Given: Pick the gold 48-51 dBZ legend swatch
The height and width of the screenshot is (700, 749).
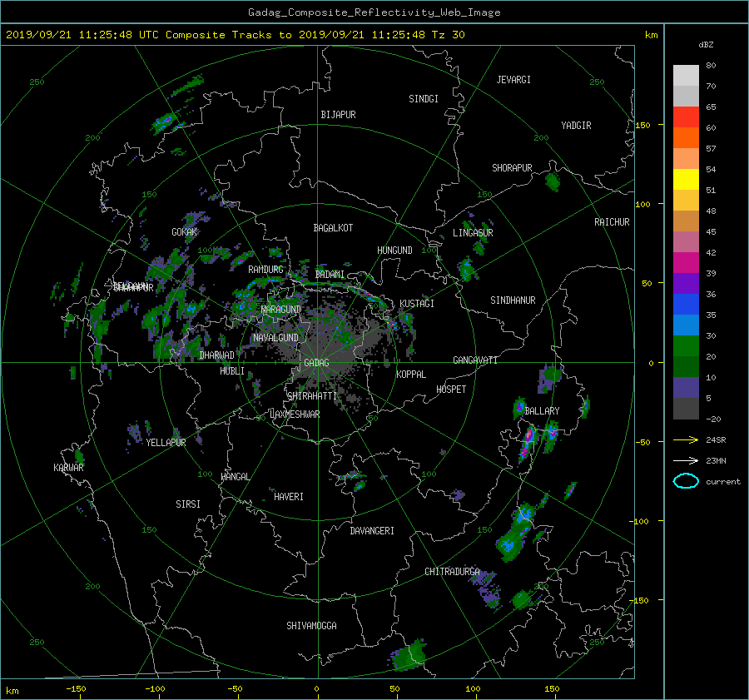Looking at the screenshot, I should (x=686, y=201).
